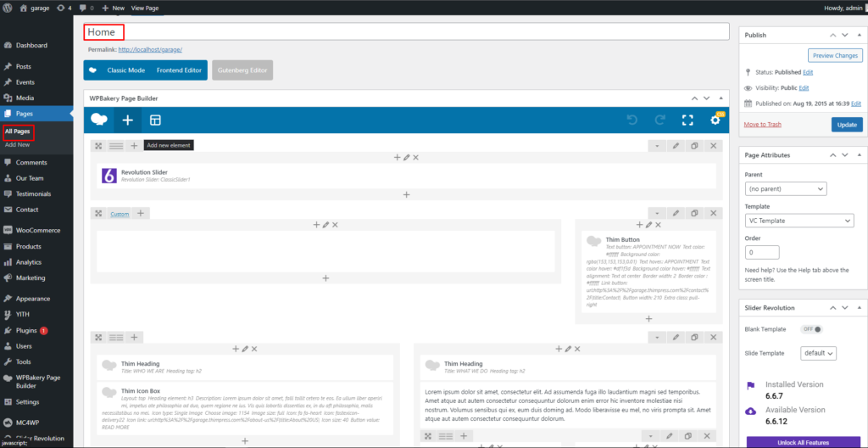Click the Undo icon in WPBakery toolbar

pos(632,120)
